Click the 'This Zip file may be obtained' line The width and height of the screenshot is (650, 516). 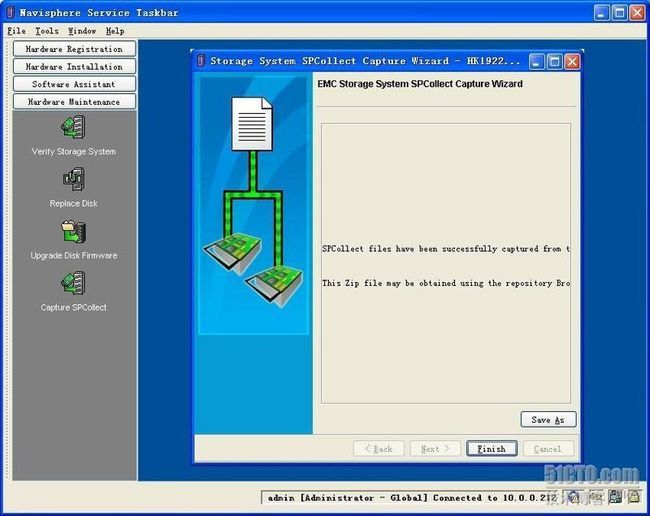coord(446,283)
